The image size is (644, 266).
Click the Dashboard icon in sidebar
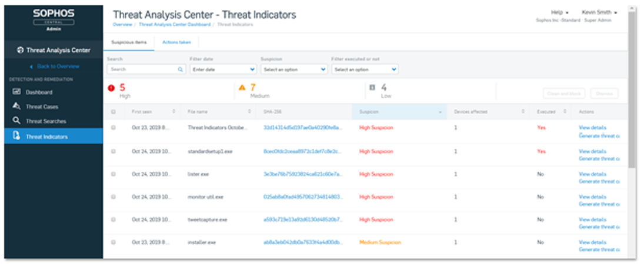(x=16, y=92)
